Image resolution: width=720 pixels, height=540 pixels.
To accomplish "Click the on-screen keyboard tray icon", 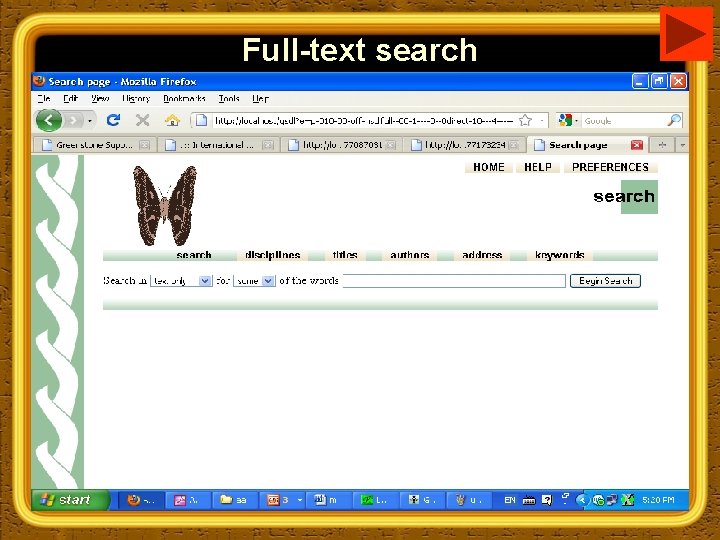I will [x=529, y=500].
